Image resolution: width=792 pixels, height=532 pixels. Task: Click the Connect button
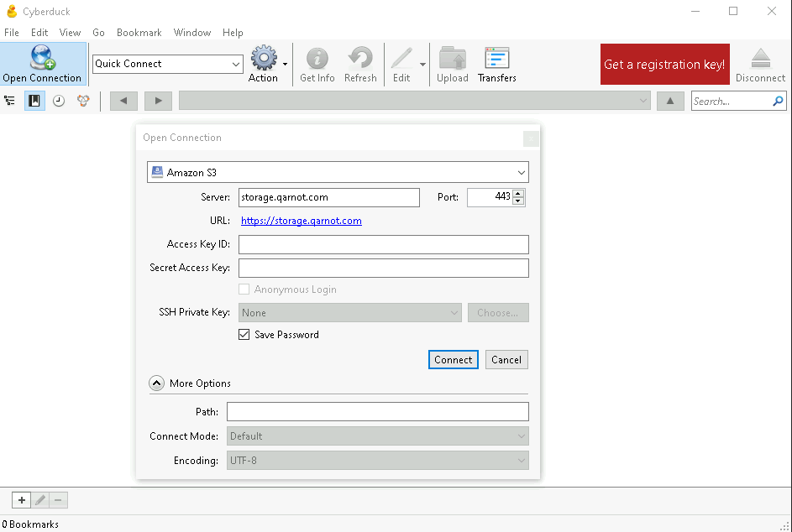coord(453,360)
